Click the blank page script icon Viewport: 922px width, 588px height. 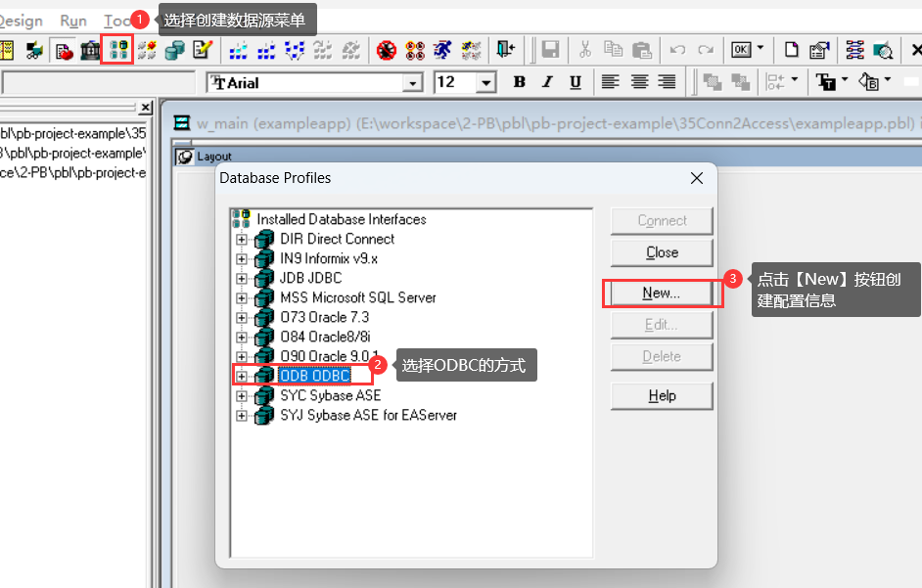pyautogui.click(x=792, y=50)
